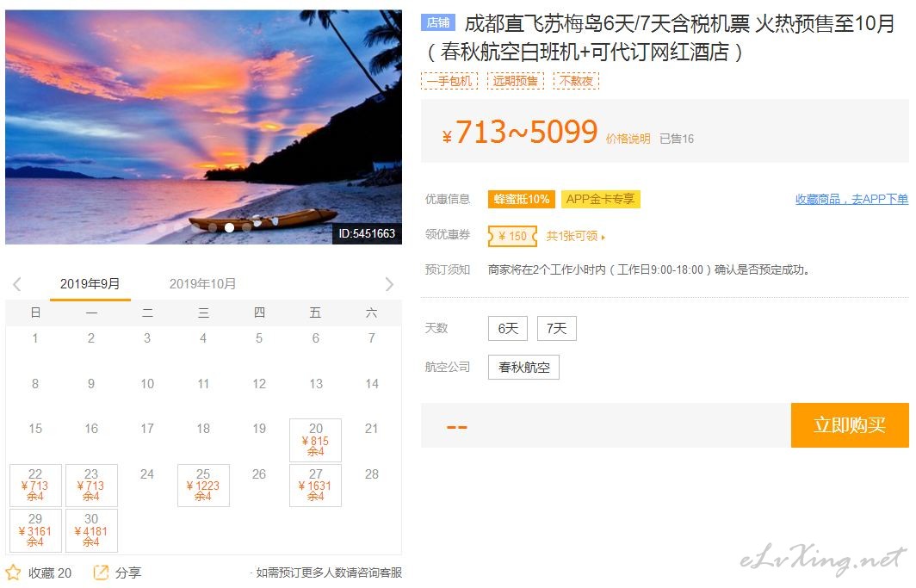The height and width of the screenshot is (588, 916).
Task: Click the 立即购买 buy now button
Action: (x=850, y=425)
